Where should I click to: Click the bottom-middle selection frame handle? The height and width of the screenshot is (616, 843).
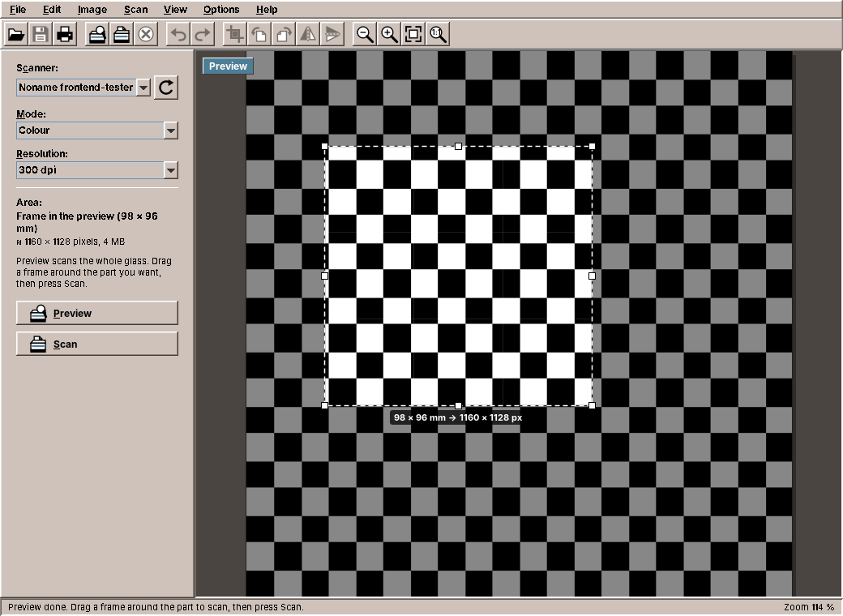[x=458, y=405]
